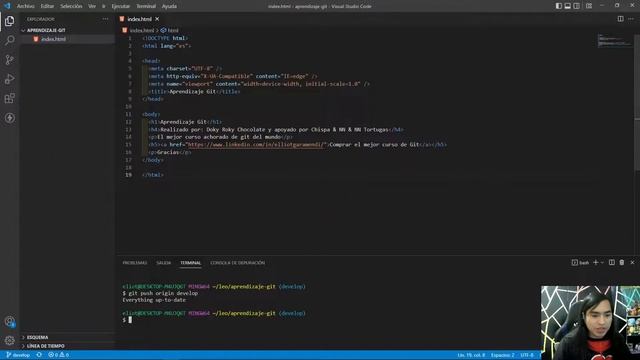Create a new terminal with plus icon

pos(596,262)
